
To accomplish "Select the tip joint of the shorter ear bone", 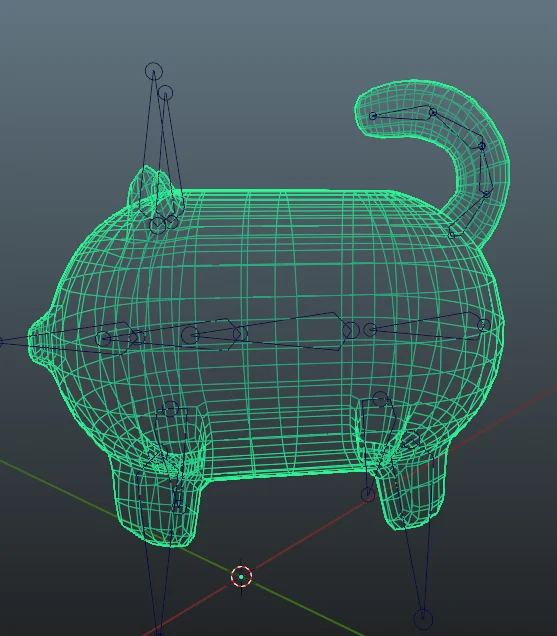I will coord(165,93).
